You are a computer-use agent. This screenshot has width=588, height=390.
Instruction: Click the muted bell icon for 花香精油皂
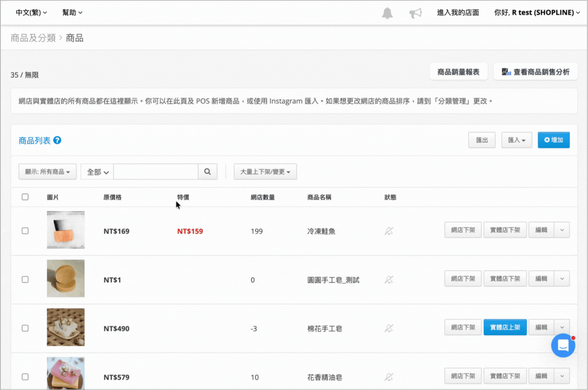tap(389, 377)
